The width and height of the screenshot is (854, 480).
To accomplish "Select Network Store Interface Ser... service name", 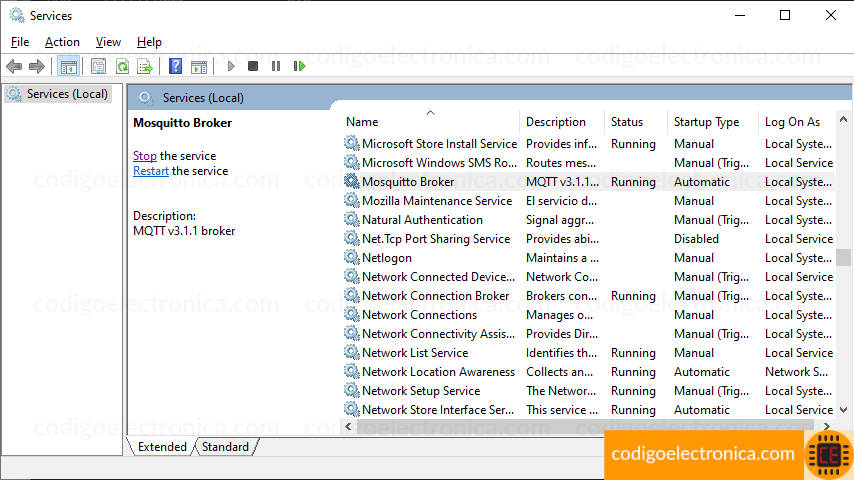I will click(x=438, y=410).
